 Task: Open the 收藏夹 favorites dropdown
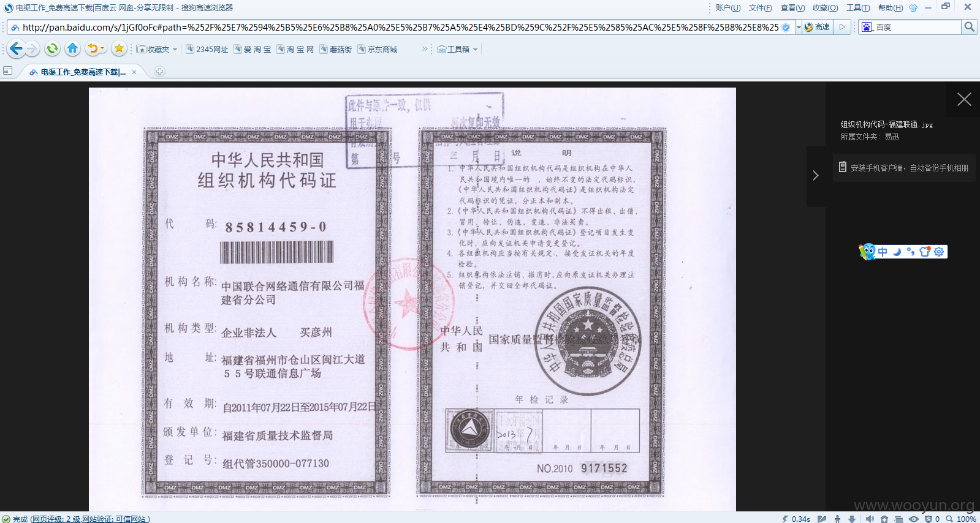click(x=157, y=49)
